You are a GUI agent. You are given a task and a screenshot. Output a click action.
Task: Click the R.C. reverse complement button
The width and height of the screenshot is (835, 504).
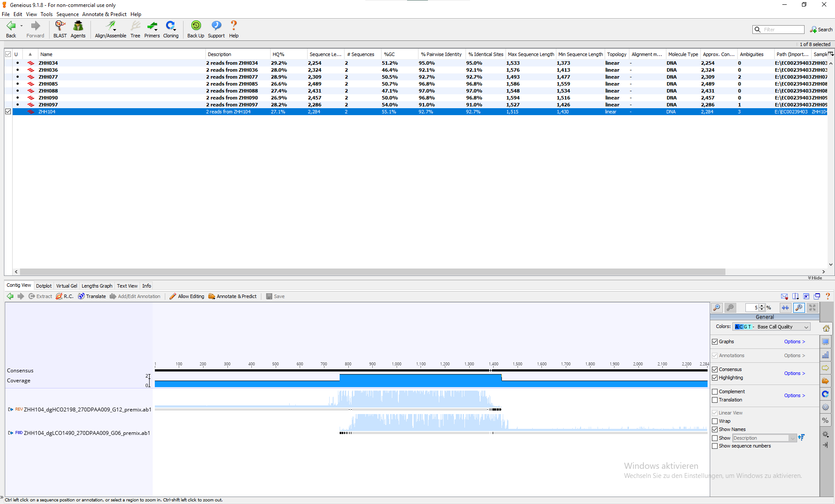click(x=64, y=296)
